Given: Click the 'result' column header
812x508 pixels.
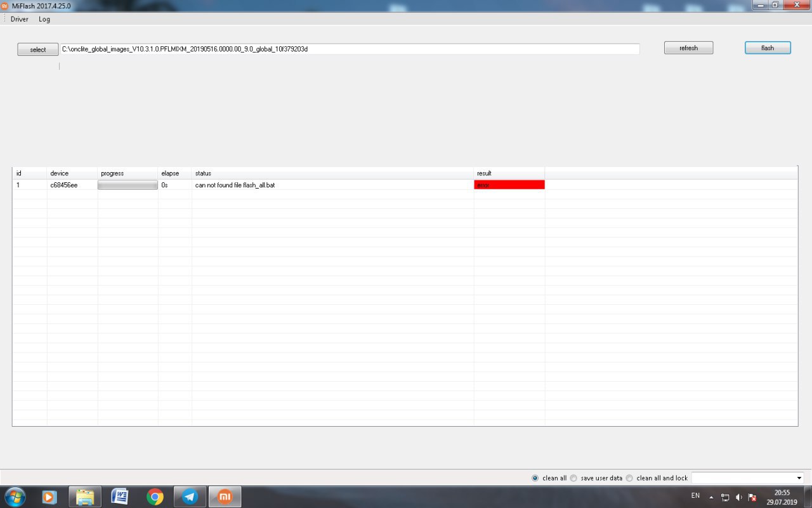Looking at the screenshot, I should pyautogui.click(x=509, y=173).
